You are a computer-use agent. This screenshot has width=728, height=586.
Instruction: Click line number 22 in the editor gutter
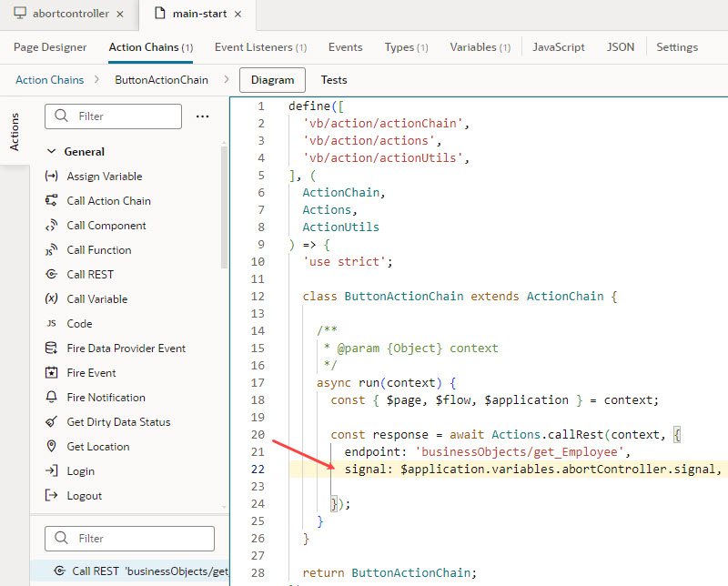258,469
